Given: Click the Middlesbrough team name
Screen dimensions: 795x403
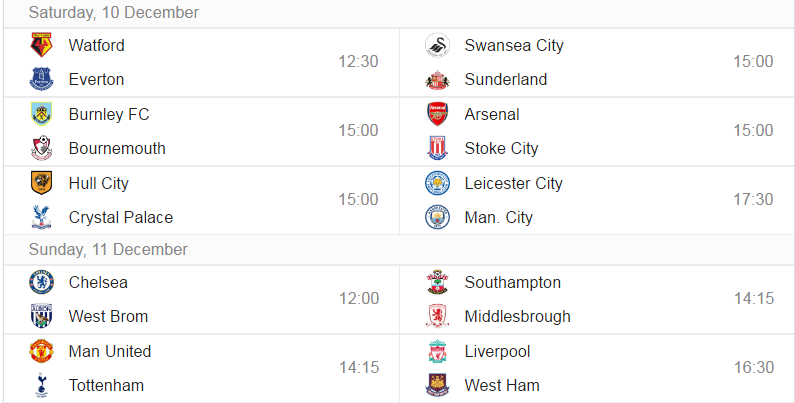Looking at the screenshot, I should [x=518, y=316].
